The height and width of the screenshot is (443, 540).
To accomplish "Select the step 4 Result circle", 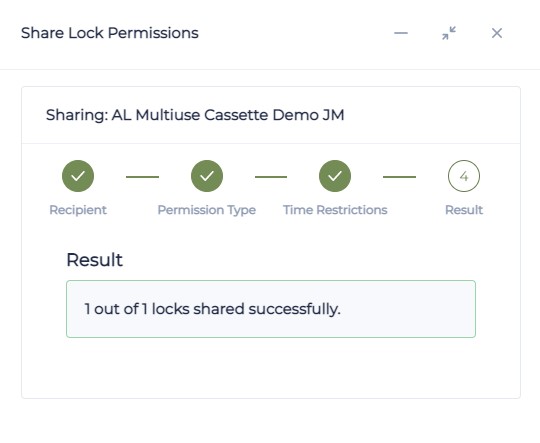I will (x=464, y=176).
